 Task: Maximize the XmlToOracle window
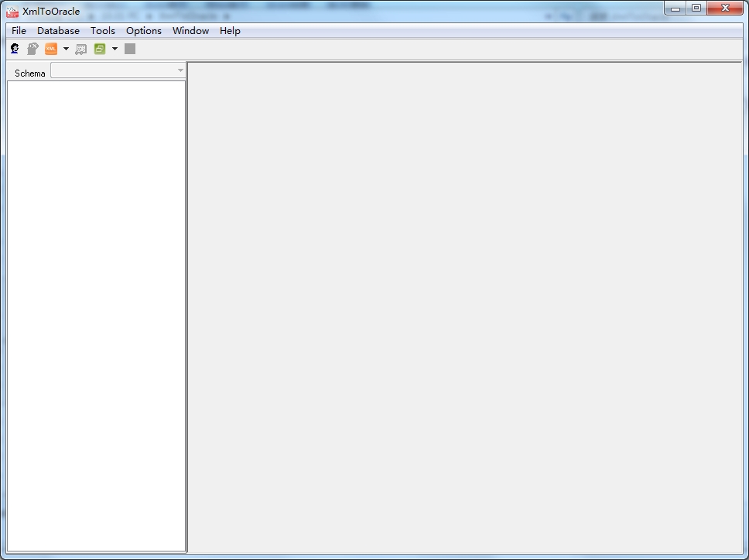pos(696,8)
